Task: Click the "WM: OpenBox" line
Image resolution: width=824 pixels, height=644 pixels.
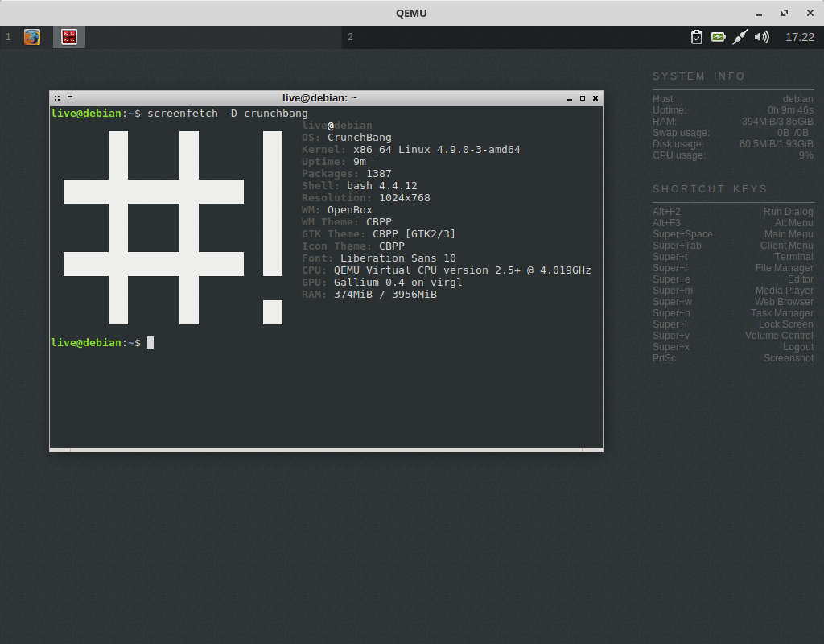Action: 337,210
